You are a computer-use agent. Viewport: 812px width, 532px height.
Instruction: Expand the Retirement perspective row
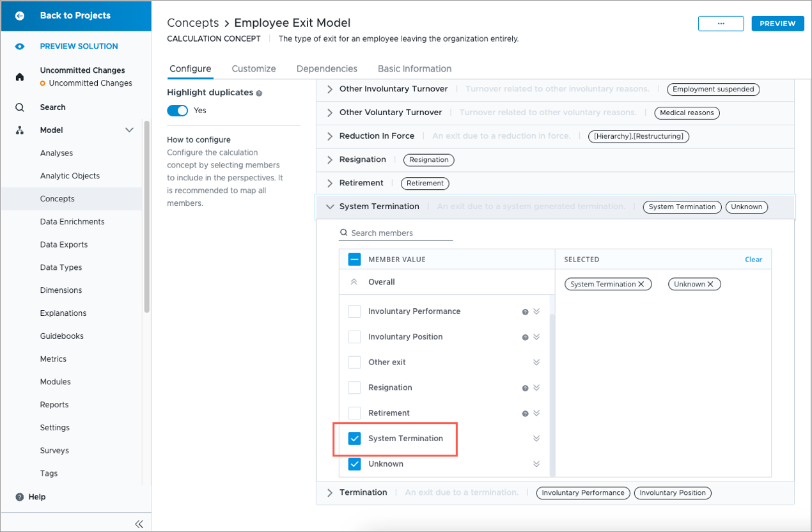click(330, 184)
